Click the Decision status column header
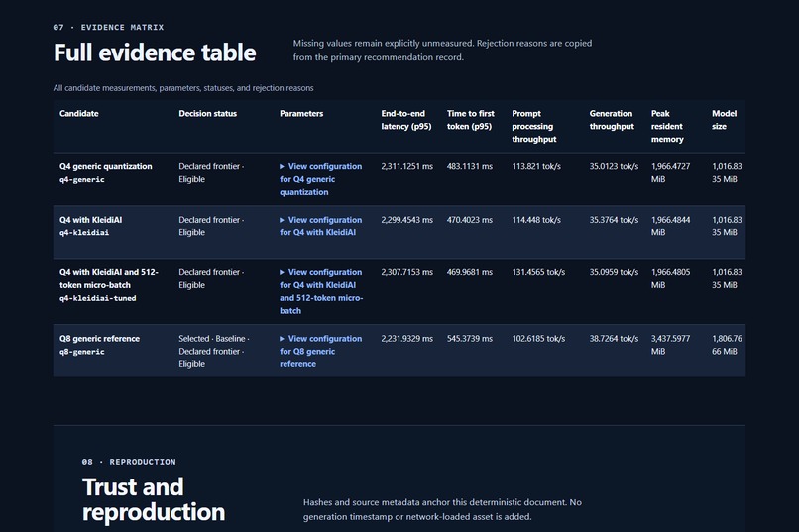799x532 pixels. [x=208, y=114]
